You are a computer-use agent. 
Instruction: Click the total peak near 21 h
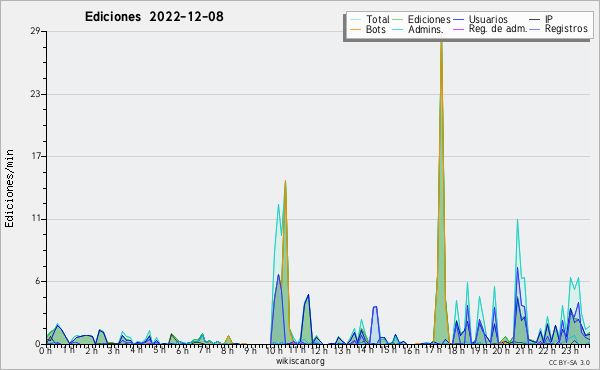517,281
